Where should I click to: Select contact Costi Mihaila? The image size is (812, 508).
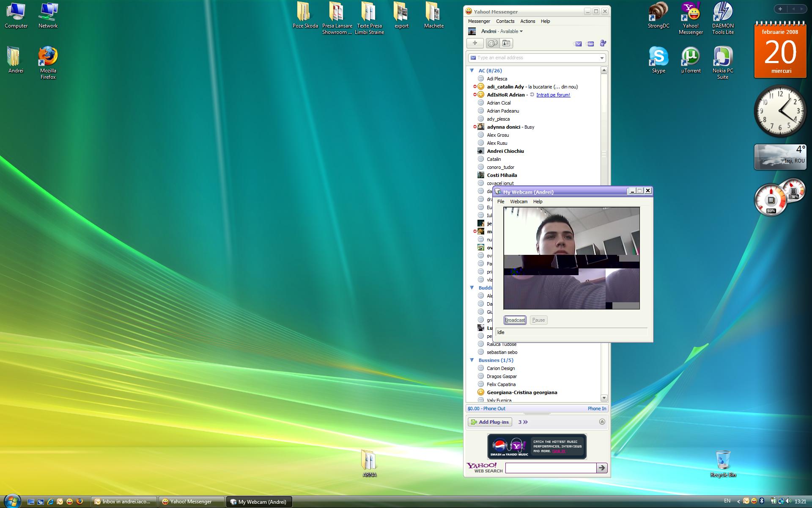tap(502, 175)
